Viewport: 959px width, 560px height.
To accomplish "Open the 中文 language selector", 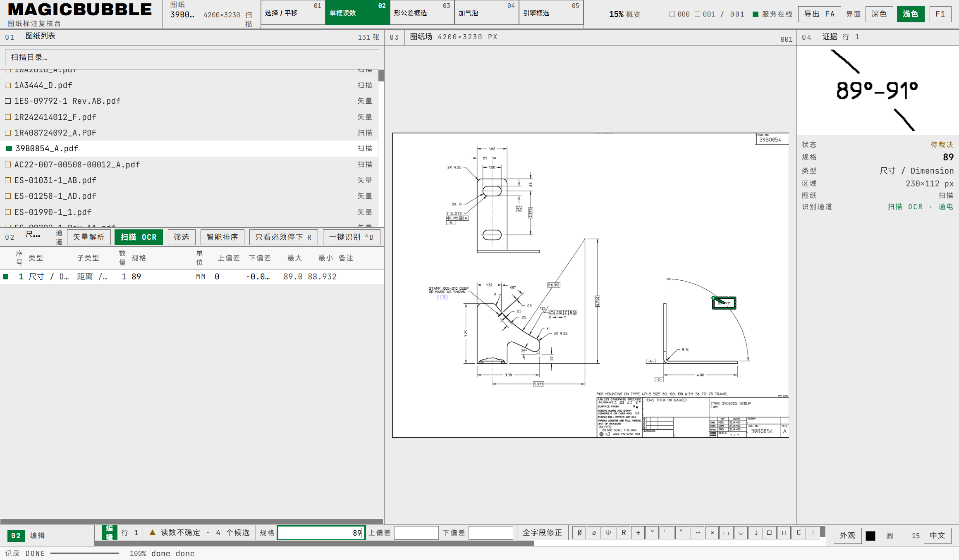I will pos(937,536).
